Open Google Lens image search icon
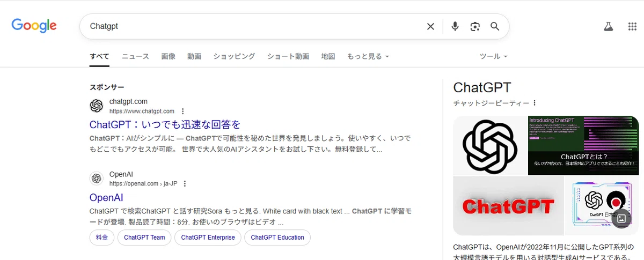Image resolution: width=644 pixels, height=260 pixels. click(x=475, y=26)
